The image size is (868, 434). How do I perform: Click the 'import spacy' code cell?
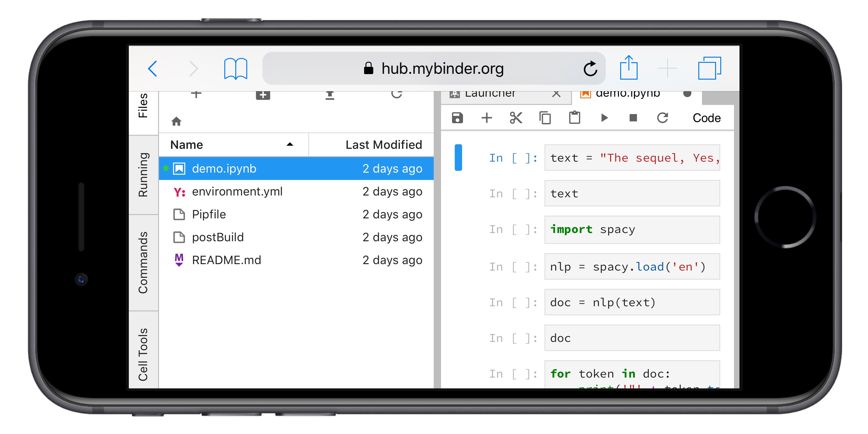(632, 230)
